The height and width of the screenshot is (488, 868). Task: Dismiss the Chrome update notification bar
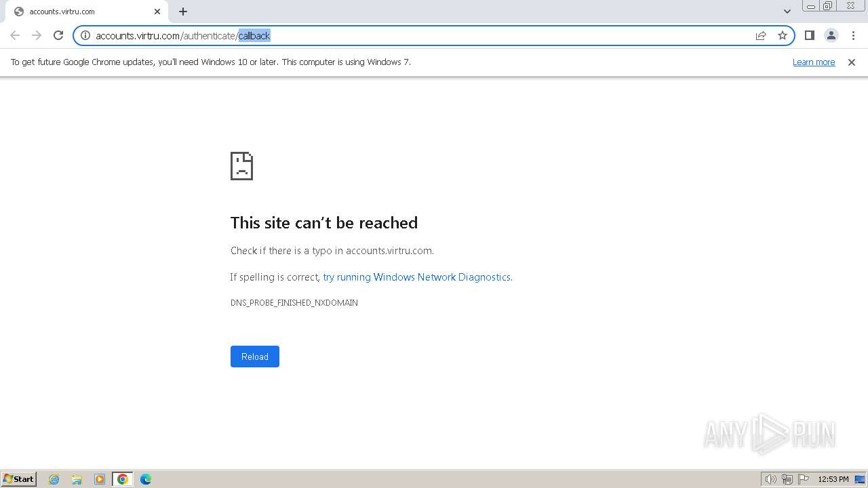852,62
